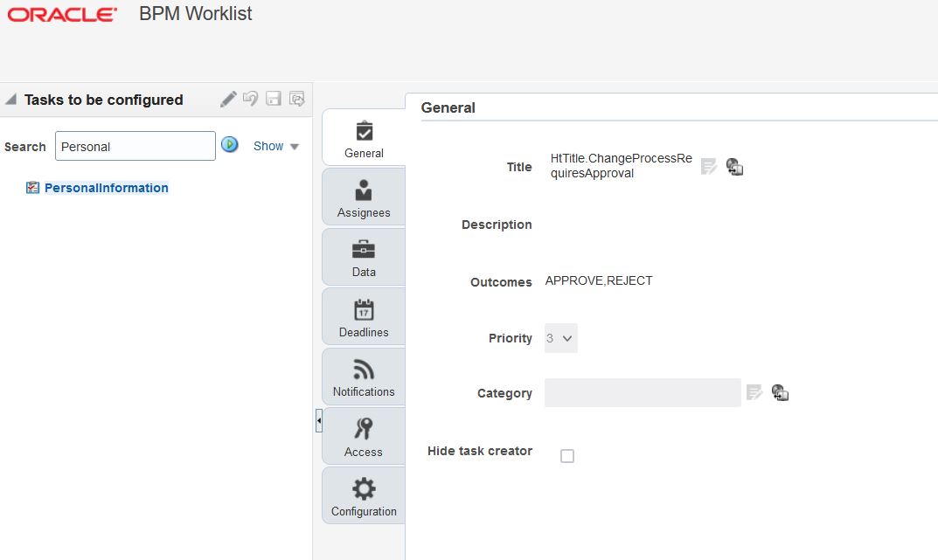This screenshot has width=938, height=560.
Task: Click the HtTitle.ChangeProcessRequiresApproval title text
Action: coord(621,165)
